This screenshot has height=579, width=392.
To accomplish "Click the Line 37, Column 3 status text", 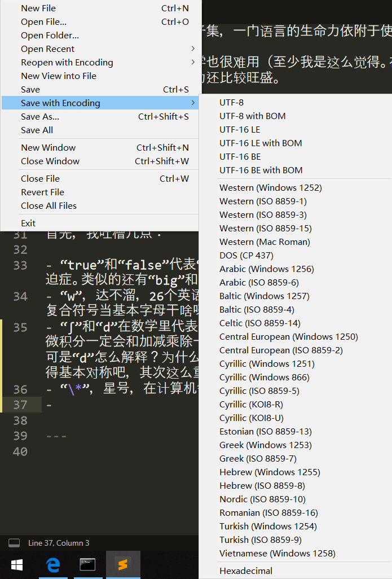I will (x=59, y=543).
